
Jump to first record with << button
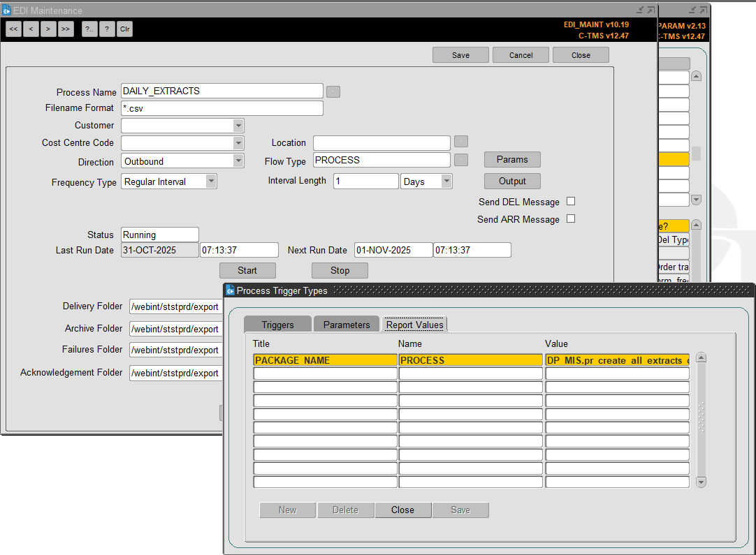[13, 29]
